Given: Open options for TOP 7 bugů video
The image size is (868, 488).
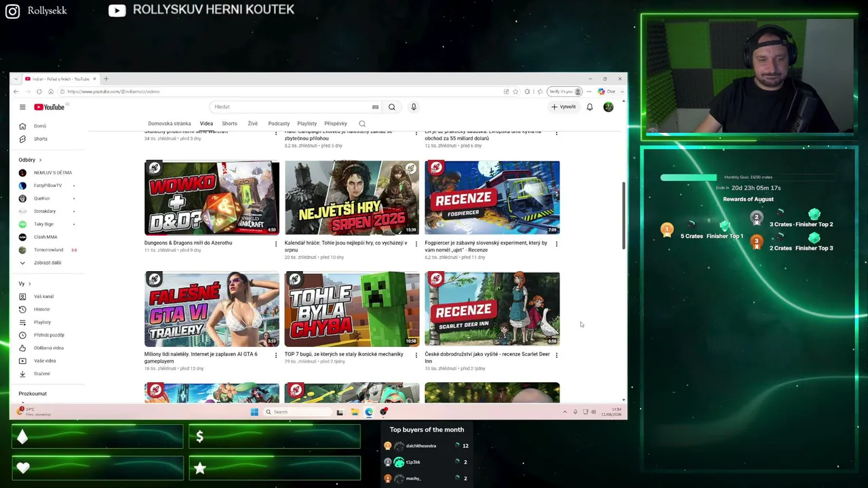Looking at the screenshot, I should click(416, 354).
